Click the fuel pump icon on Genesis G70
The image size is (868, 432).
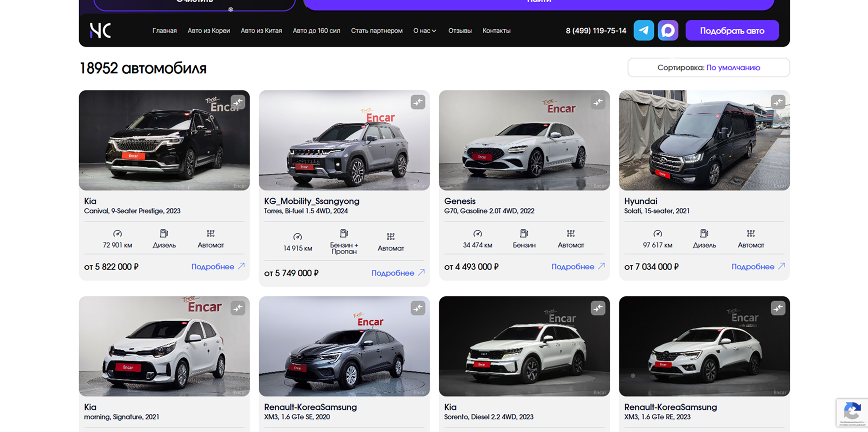(524, 234)
